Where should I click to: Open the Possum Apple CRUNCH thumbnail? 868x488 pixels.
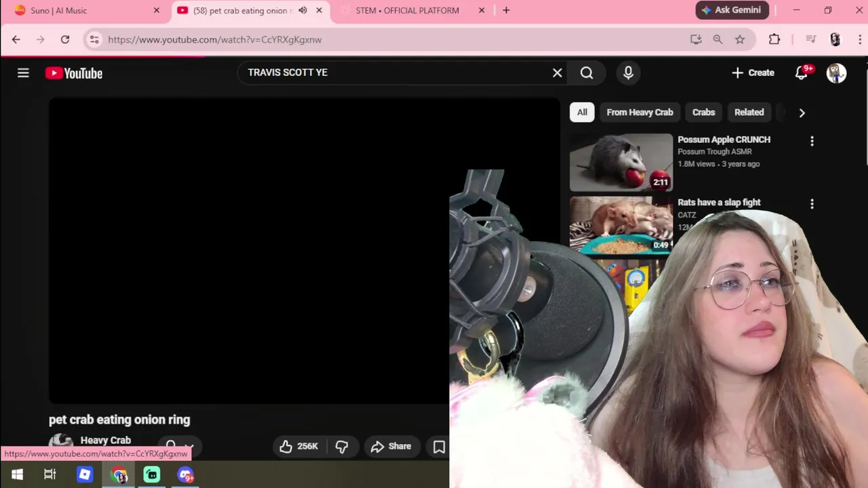(621, 163)
